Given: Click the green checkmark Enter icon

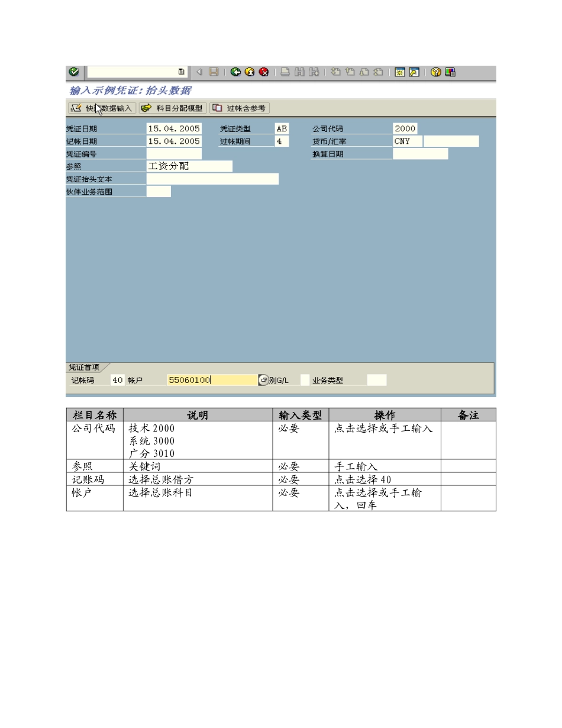Looking at the screenshot, I should point(73,72).
